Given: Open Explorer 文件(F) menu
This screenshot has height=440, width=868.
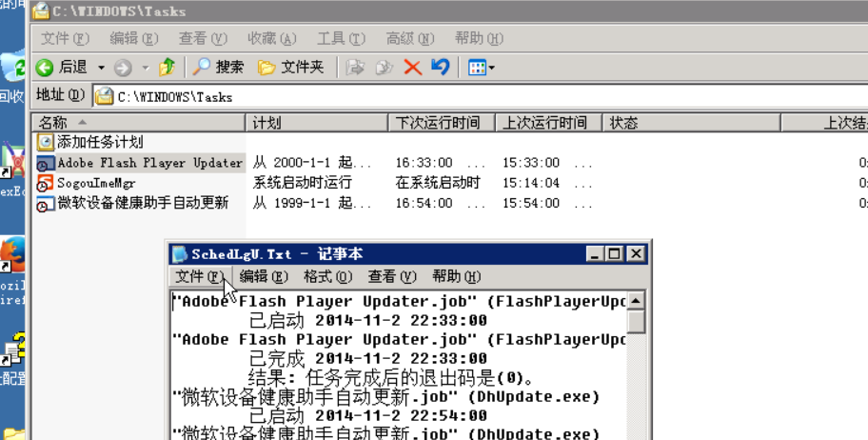Looking at the screenshot, I should pyautogui.click(x=65, y=38).
